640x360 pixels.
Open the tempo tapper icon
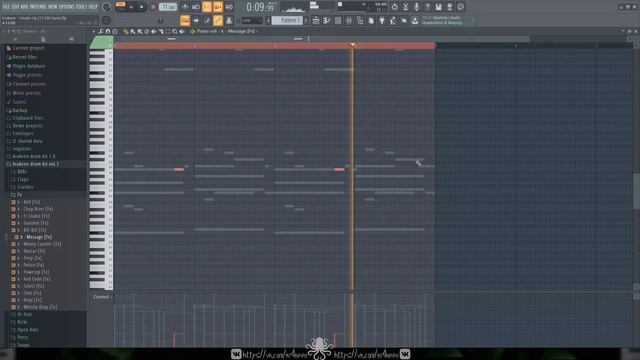pos(393,20)
